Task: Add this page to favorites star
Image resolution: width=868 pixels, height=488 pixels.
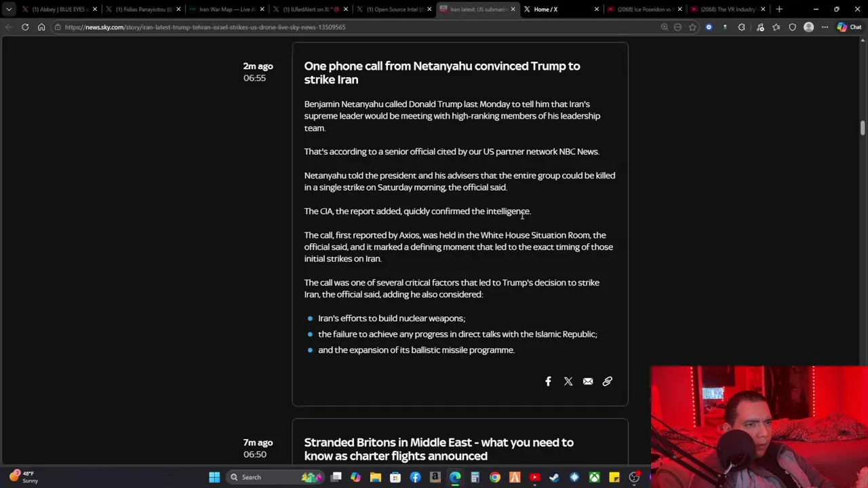Action: click(x=692, y=27)
